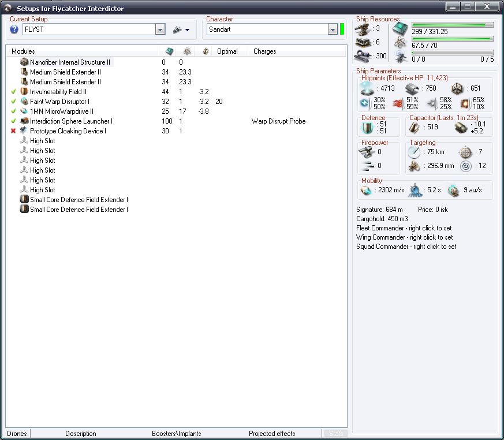Open the Current Setup dropdown arrow

[x=160, y=29]
